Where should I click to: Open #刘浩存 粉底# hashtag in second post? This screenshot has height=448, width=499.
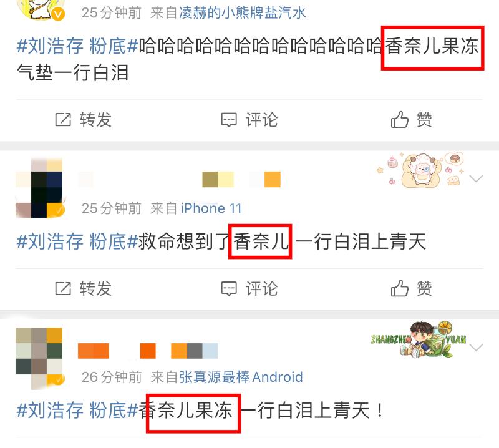(x=77, y=241)
